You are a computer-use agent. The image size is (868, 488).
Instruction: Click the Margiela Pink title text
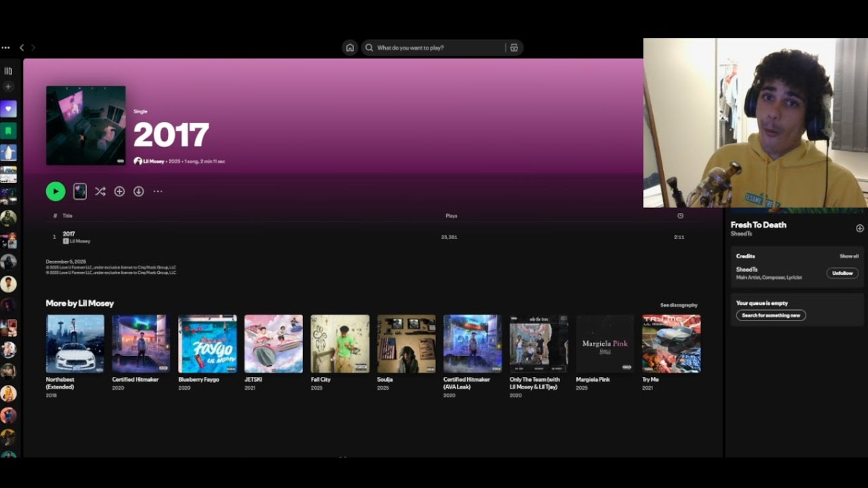(593, 380)
